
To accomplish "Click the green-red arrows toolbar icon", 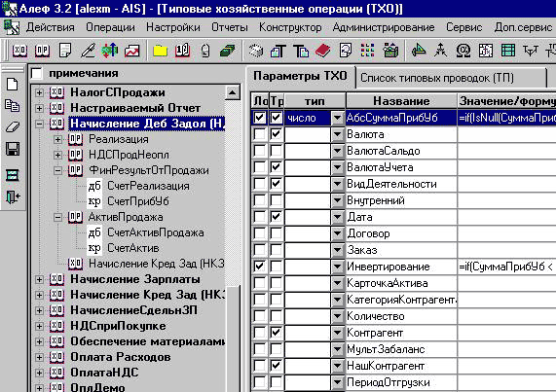I will [x=110, y=51].
